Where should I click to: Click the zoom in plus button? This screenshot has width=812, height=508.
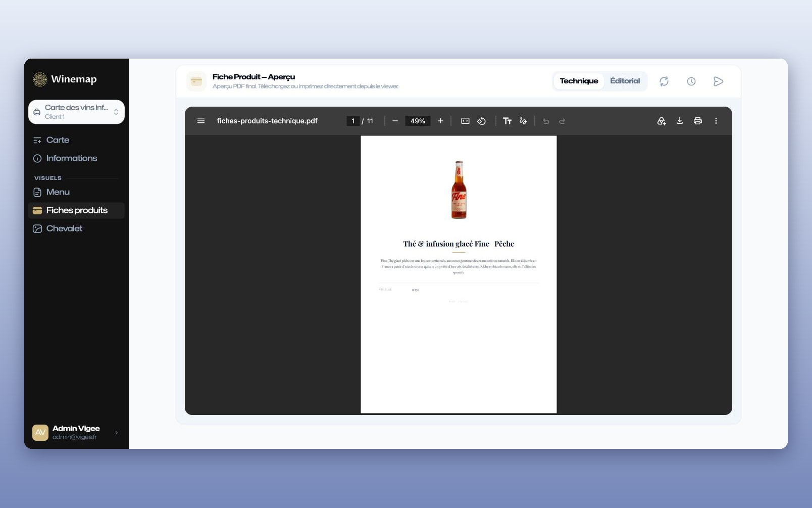pyautogui.click(x=440, y=121)
